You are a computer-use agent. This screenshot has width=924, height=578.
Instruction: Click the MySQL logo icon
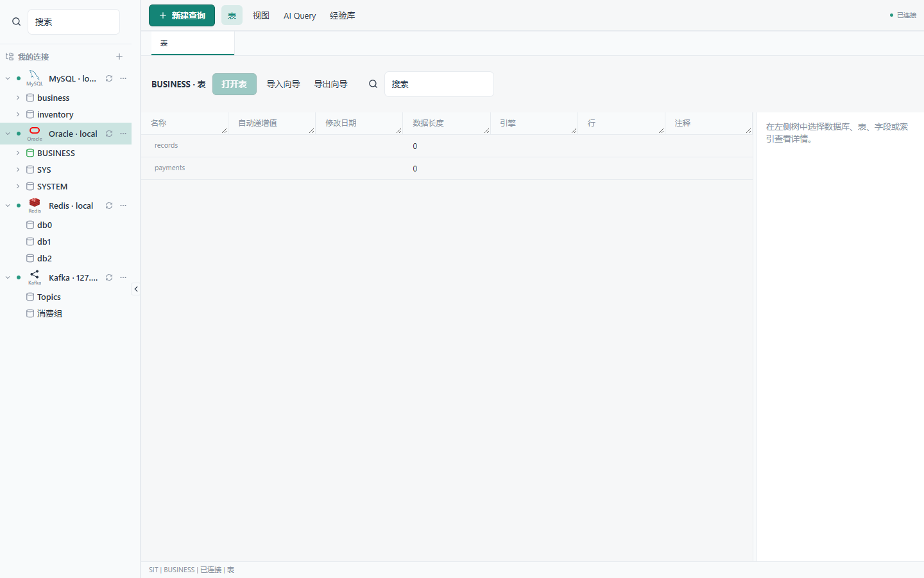[35, 78]
